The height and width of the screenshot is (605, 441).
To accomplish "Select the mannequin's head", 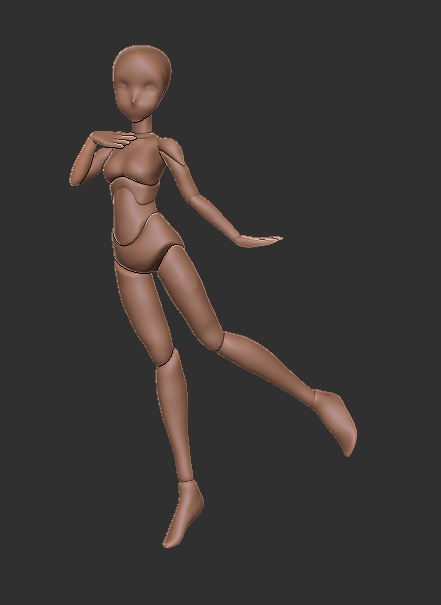I will [x=142, y=83].
